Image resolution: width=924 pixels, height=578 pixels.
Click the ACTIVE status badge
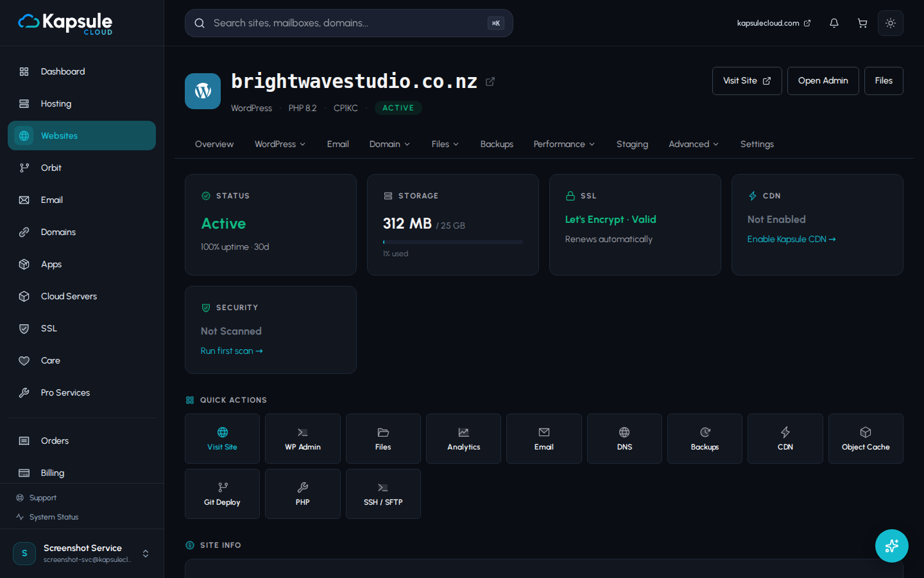click(398, 108)
